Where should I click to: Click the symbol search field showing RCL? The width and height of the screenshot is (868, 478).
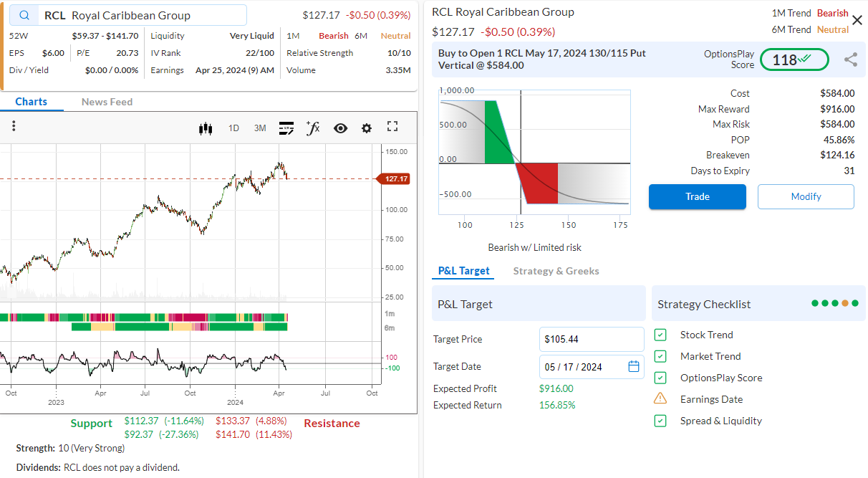(129, 15)
